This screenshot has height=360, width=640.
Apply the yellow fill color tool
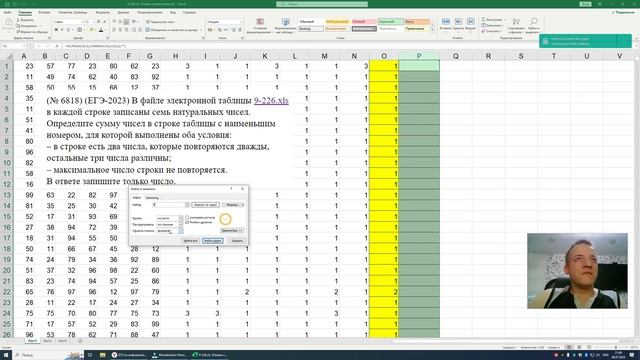coord(91,30)
